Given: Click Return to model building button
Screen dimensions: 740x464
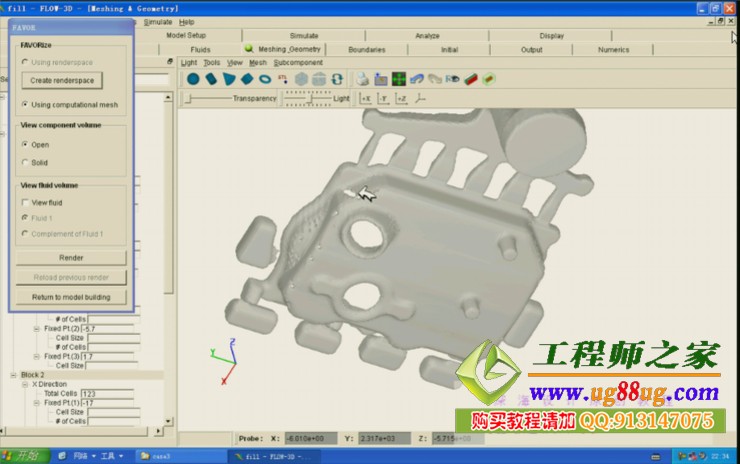Looking at the screenshot, I should click(x=71, y=297).
